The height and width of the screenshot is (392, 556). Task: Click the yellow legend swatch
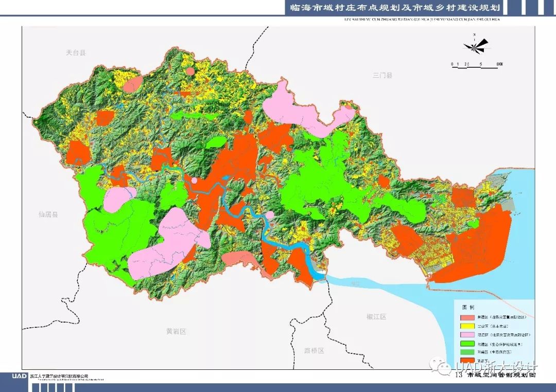(x=467, y=326)
